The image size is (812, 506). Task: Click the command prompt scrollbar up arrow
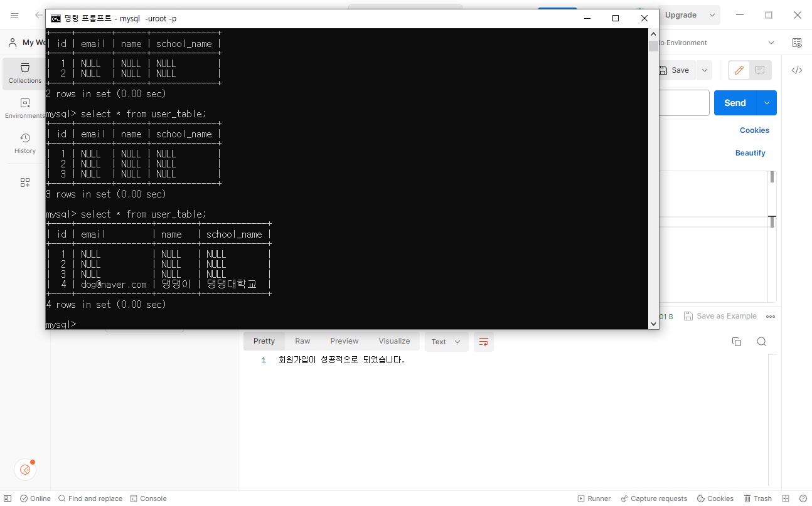point(653,34)
